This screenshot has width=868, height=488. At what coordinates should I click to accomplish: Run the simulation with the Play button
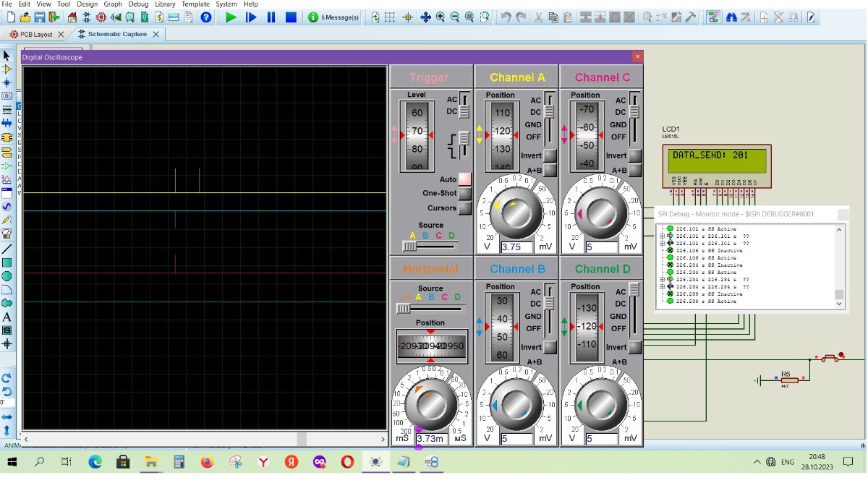pyautogui.click(x=231, y=17)
